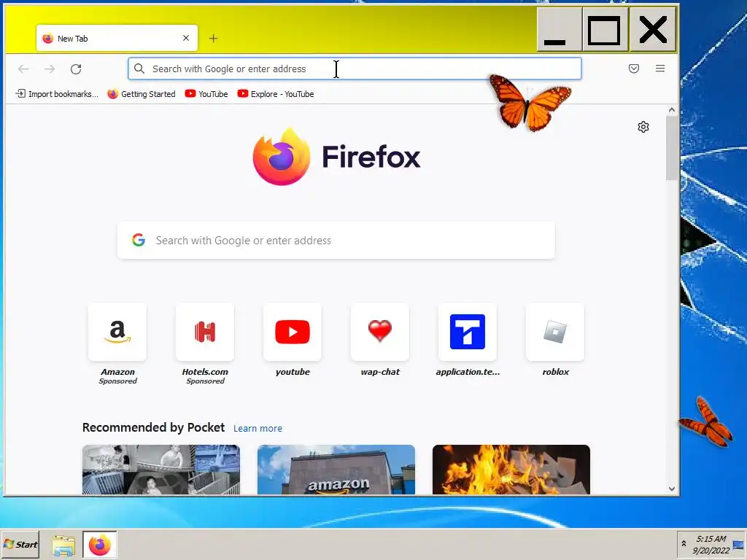Click the taskbar clock showing 5:15 AM
The height and width of the screenshot is (560, 747).
coord(711,545)
